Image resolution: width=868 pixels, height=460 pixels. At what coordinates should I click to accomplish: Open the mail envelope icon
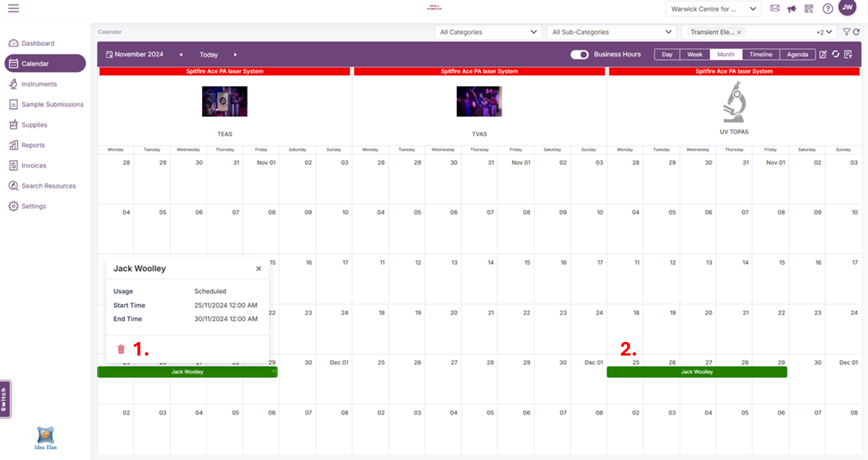(775, 8)
